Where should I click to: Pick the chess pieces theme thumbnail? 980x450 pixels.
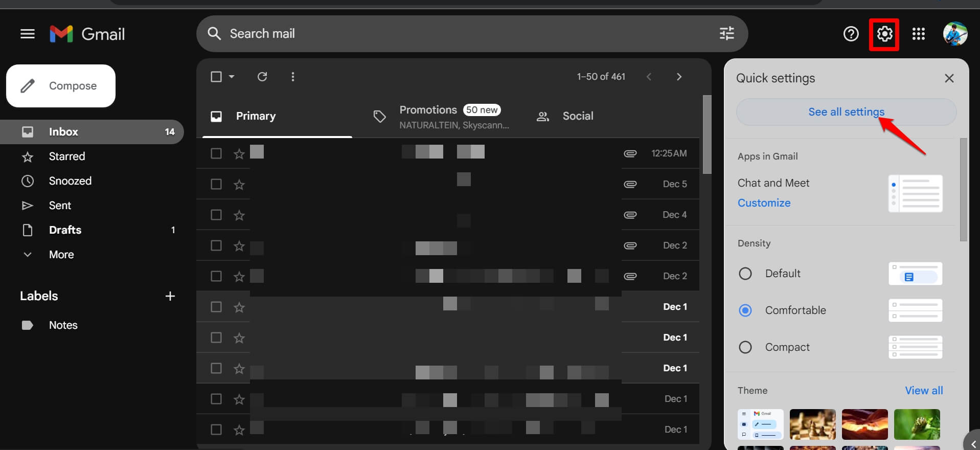pos(812,424)
